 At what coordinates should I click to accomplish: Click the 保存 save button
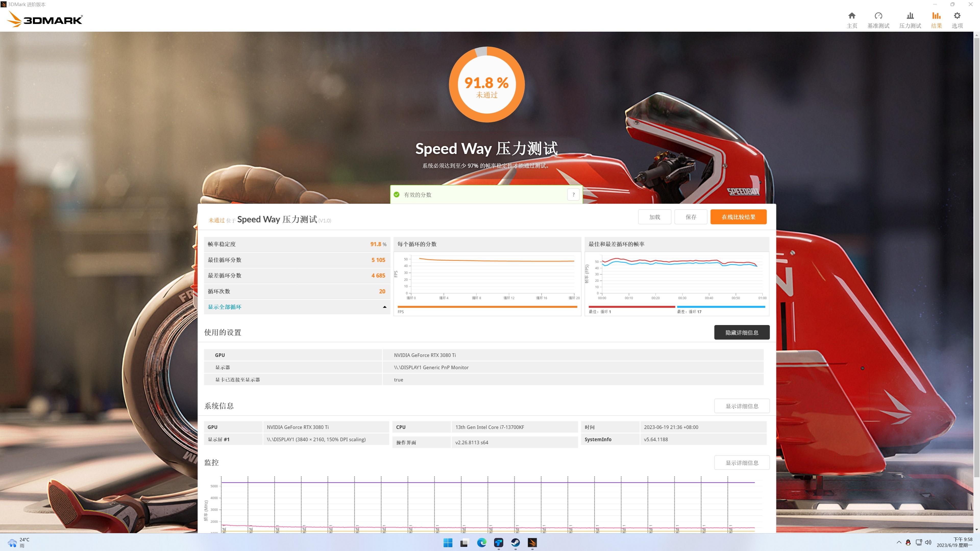click(691, 217)
